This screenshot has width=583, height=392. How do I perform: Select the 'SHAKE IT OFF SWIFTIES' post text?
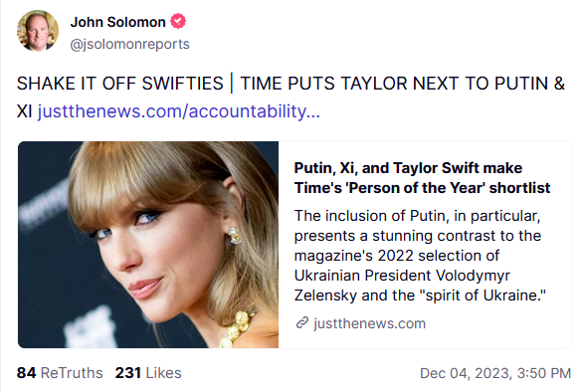pyautogui.click(x=119, y=83)
